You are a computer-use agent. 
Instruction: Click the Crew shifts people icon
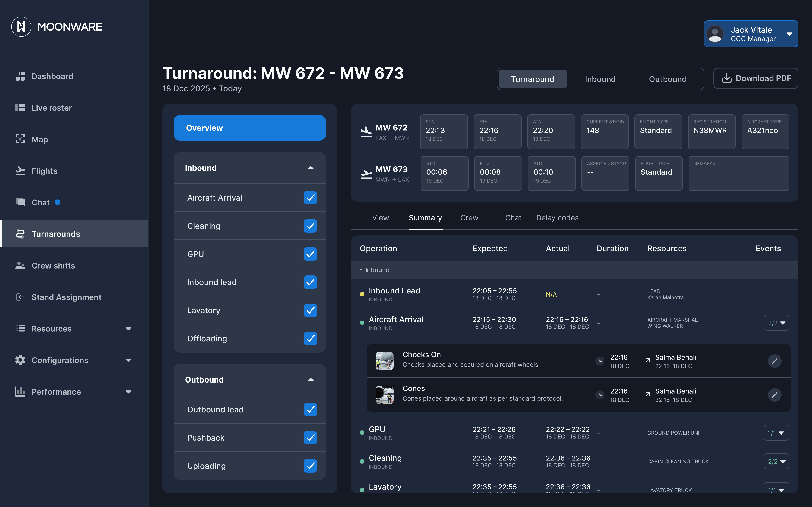20,266
